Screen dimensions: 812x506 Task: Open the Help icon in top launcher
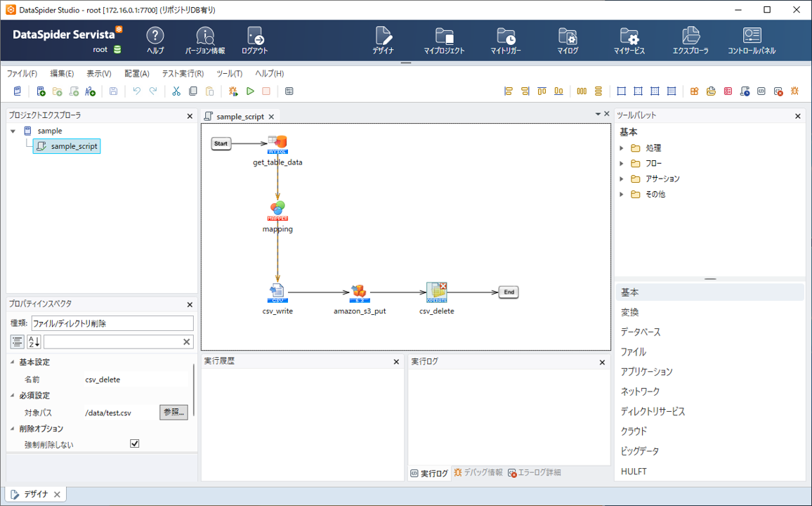pos(155,40)
